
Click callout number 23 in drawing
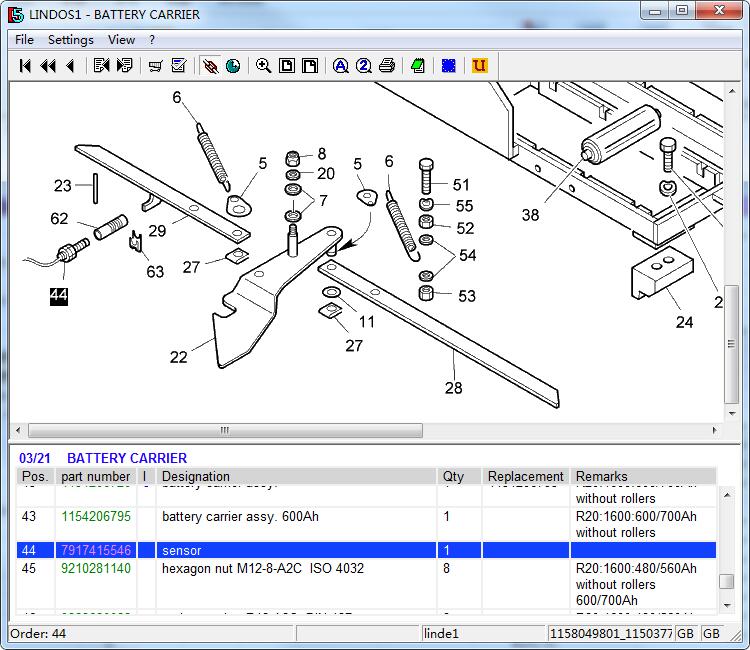pyautogui.click(x=63, y=186)
